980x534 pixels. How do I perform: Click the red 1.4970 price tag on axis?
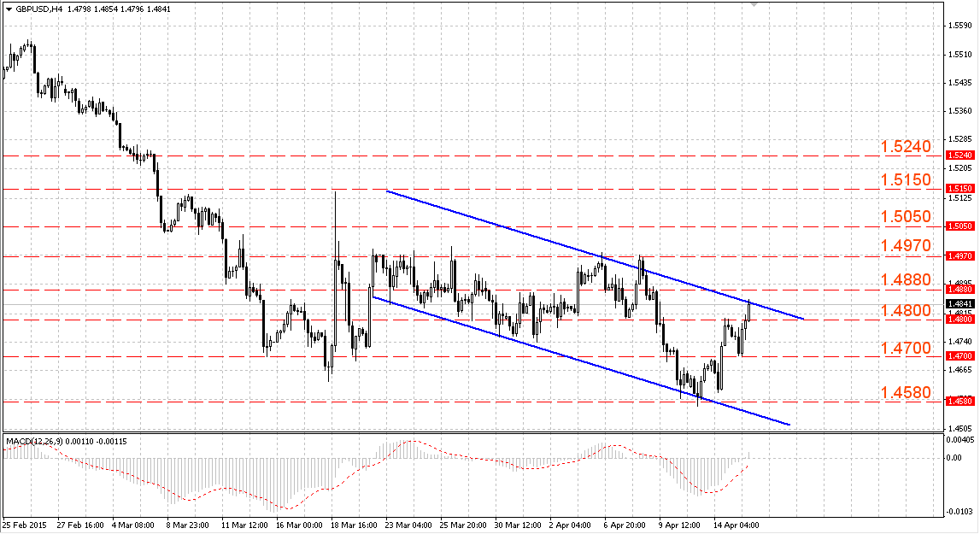(x=960, y=255)
